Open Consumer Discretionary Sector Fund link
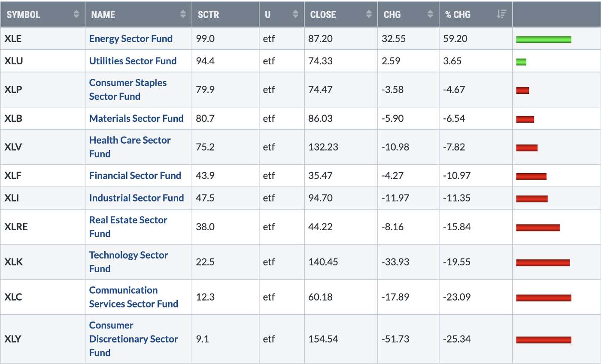Screen dimensions: 601x364 coord(133,339)
